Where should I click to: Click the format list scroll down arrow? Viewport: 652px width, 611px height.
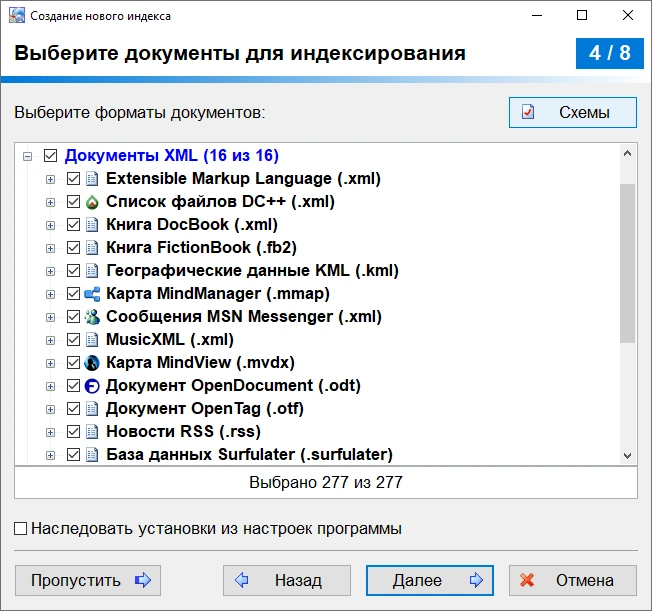(627, 455)
